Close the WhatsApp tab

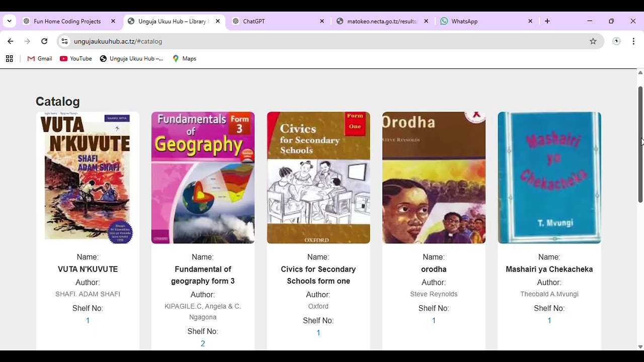click(530, 21)
